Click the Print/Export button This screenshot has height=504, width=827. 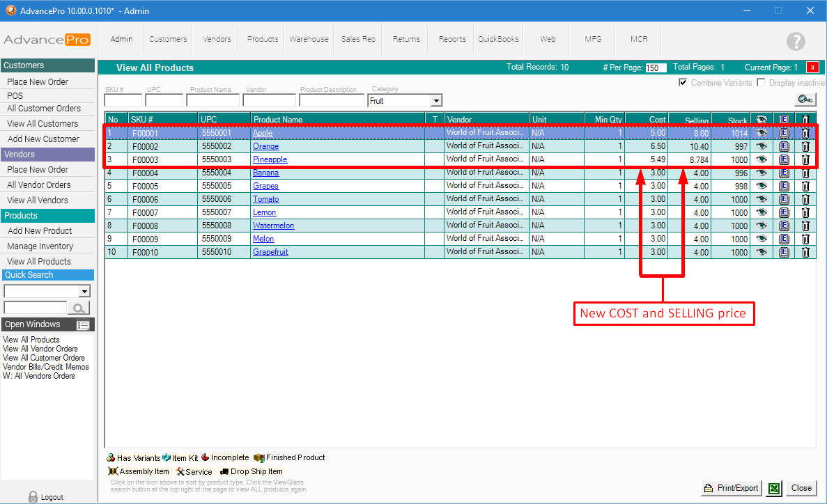click(x=731, y=488)
